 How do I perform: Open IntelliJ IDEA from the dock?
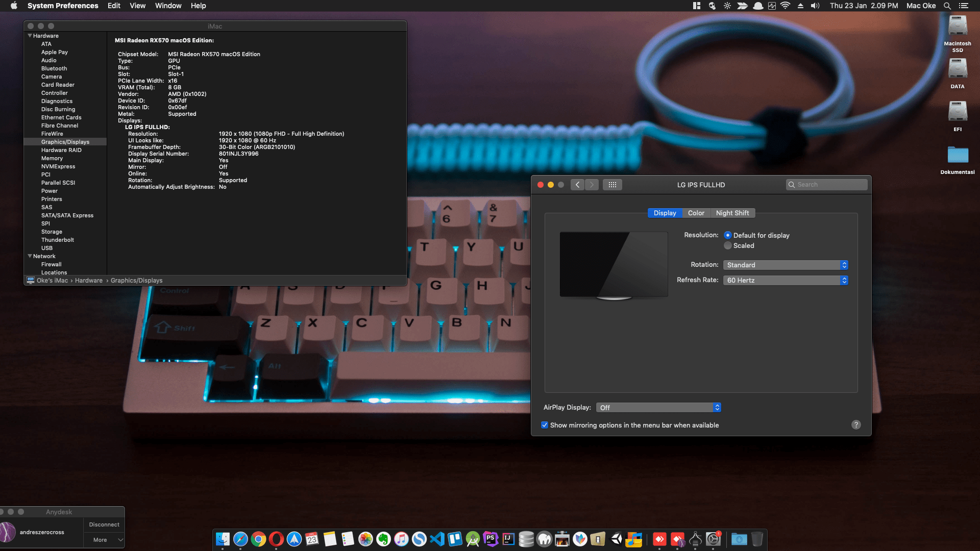point(508,539)
